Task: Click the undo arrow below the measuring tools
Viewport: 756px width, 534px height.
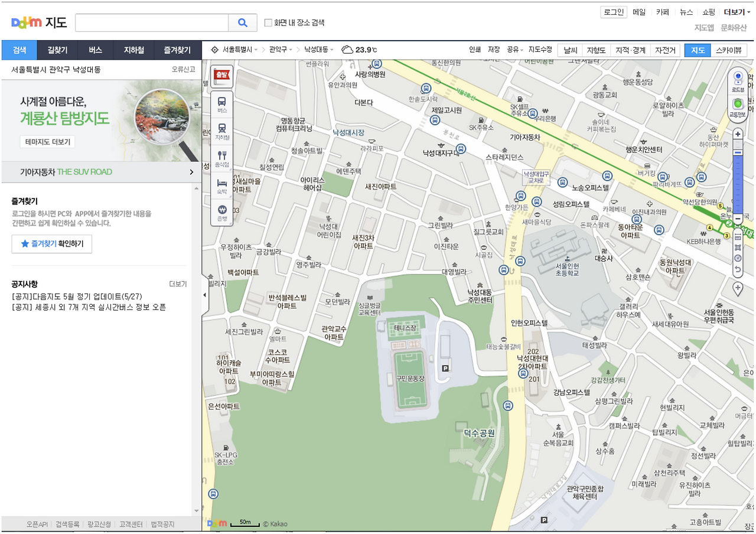Action: coord(738,269)
